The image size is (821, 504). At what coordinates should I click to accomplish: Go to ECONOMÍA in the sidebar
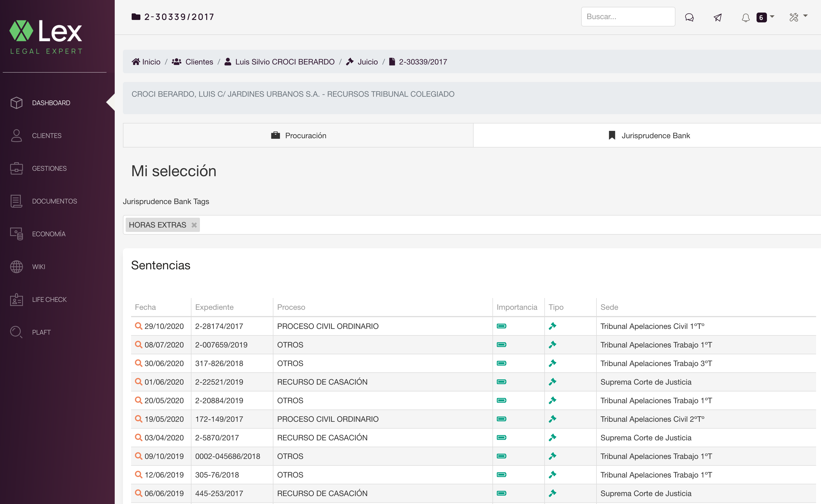(49, 234)
